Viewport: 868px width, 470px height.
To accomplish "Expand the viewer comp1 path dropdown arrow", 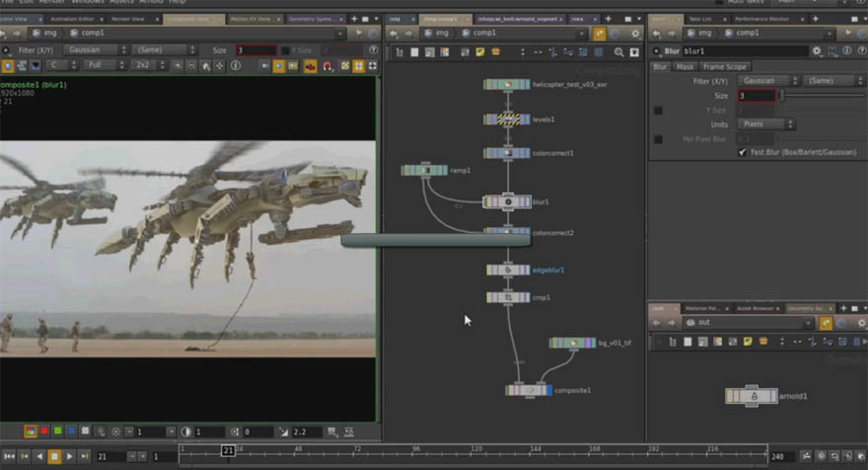I will click(339, 34).
